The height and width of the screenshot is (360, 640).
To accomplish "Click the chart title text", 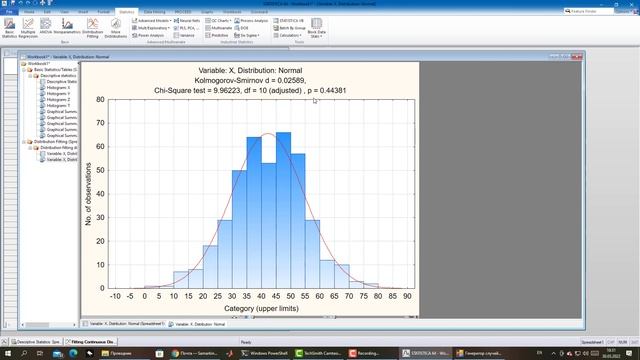I will tap(250, 80).
